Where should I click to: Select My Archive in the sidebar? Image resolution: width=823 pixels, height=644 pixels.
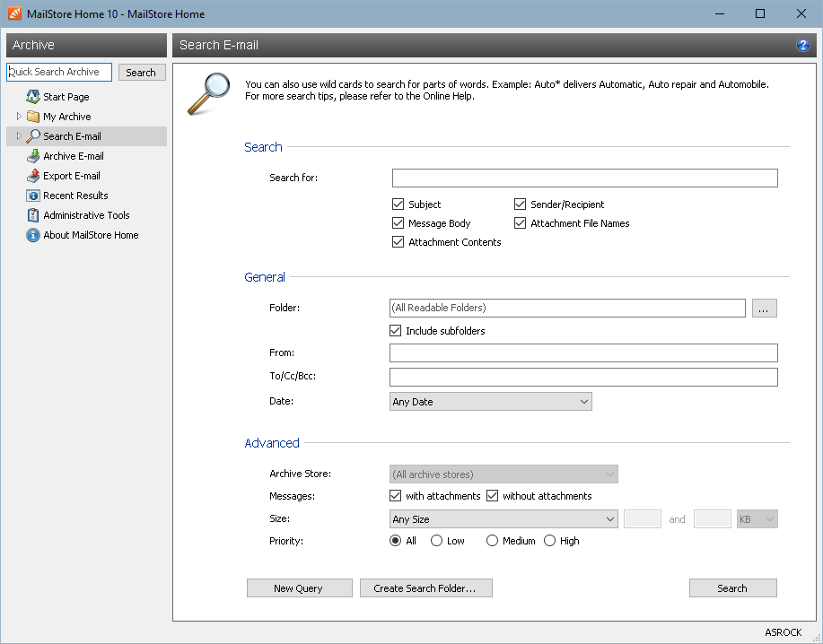point(67,117)
